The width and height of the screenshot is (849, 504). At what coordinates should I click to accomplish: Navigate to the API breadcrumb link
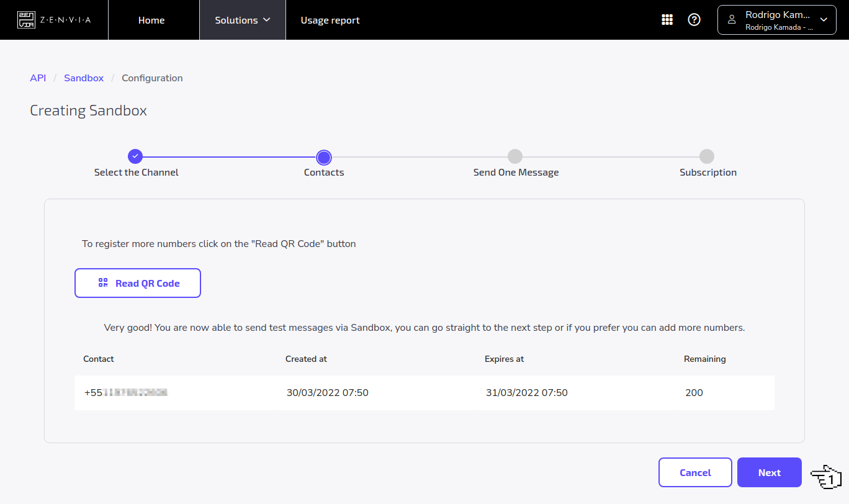pos(38,78)
